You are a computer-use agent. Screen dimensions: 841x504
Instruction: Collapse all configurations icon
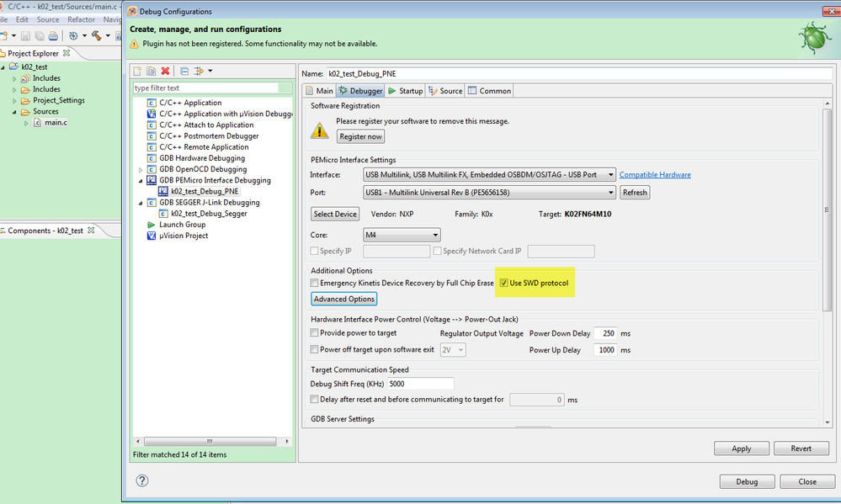[x=184, y=71]
